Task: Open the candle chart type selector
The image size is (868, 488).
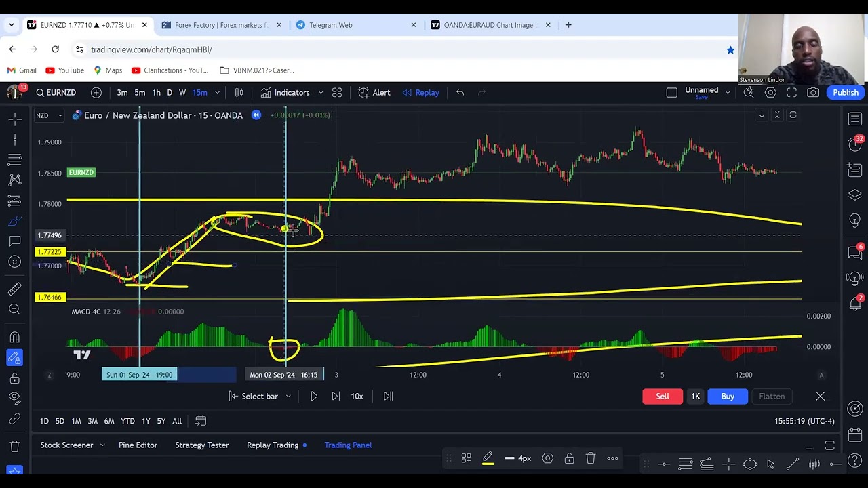Action: click(x=239, y=93)
